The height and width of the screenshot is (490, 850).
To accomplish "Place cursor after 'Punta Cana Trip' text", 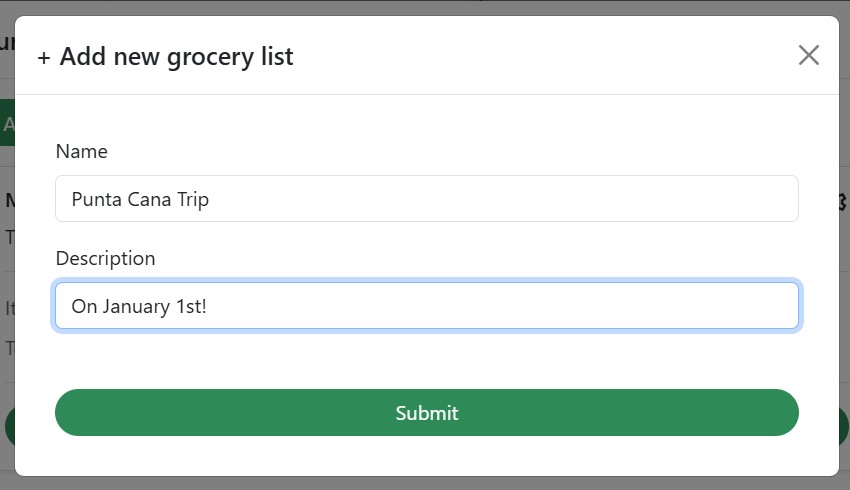I will pos(210,199).
